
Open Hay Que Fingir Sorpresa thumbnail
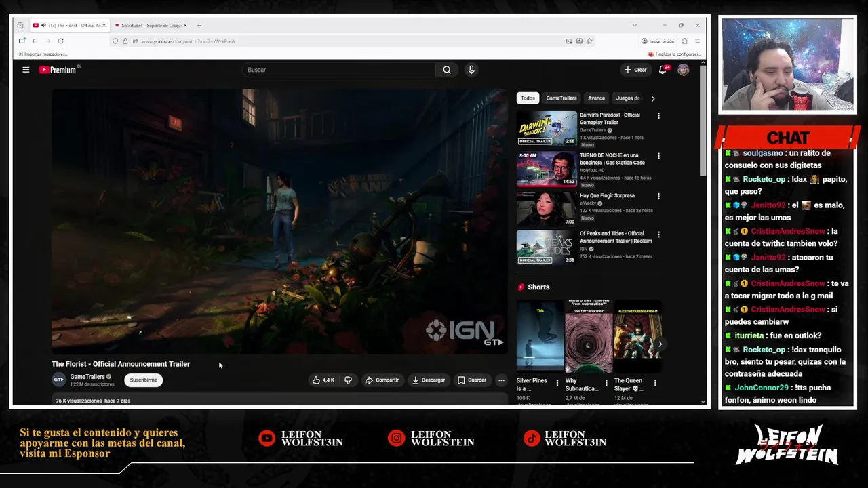[547, 209]
